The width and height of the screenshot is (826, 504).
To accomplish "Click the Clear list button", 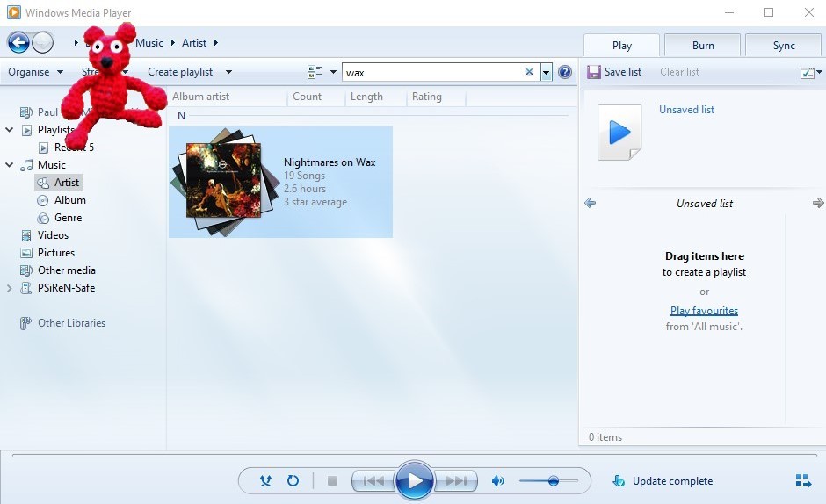I will (x=679, y=72).
